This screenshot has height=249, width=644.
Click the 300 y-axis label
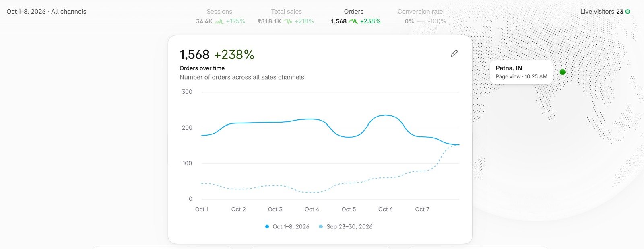pos(187,92)
